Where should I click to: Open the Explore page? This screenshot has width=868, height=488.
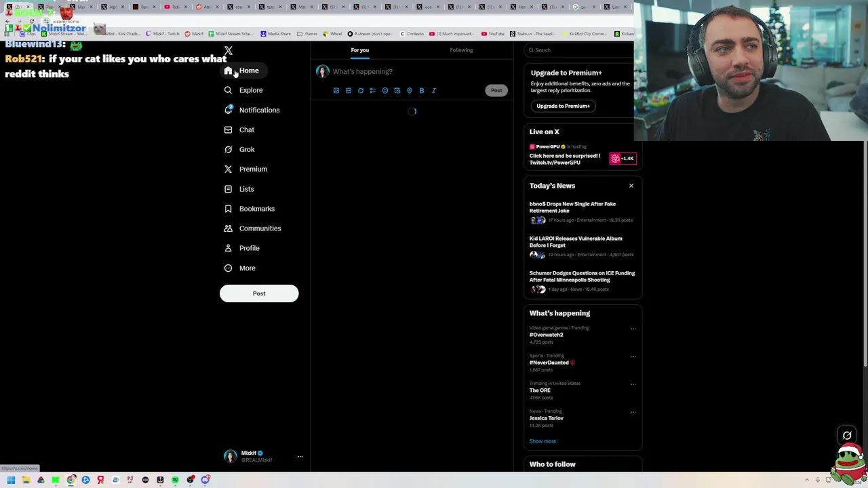[x=243, y=90]
